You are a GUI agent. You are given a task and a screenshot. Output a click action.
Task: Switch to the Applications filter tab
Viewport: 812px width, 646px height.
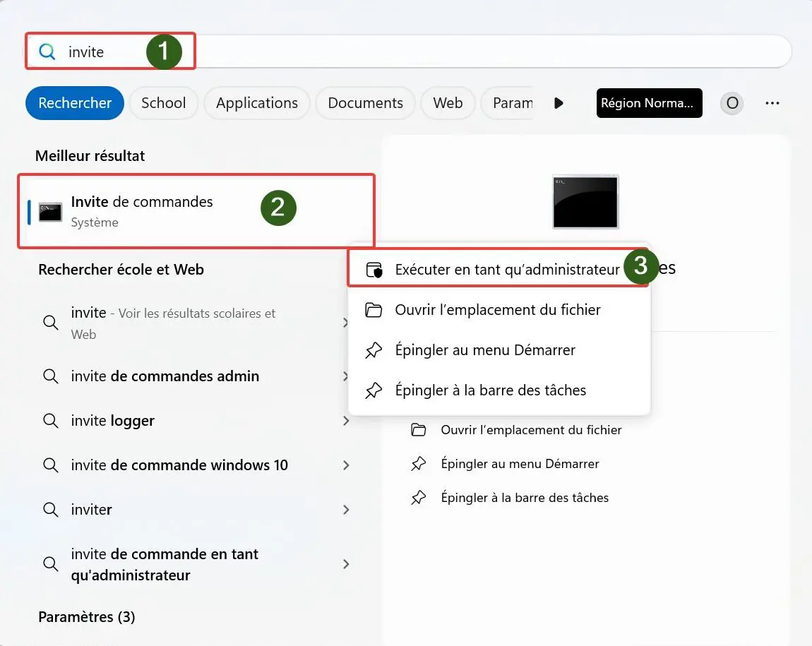click(x=257, y=103)
